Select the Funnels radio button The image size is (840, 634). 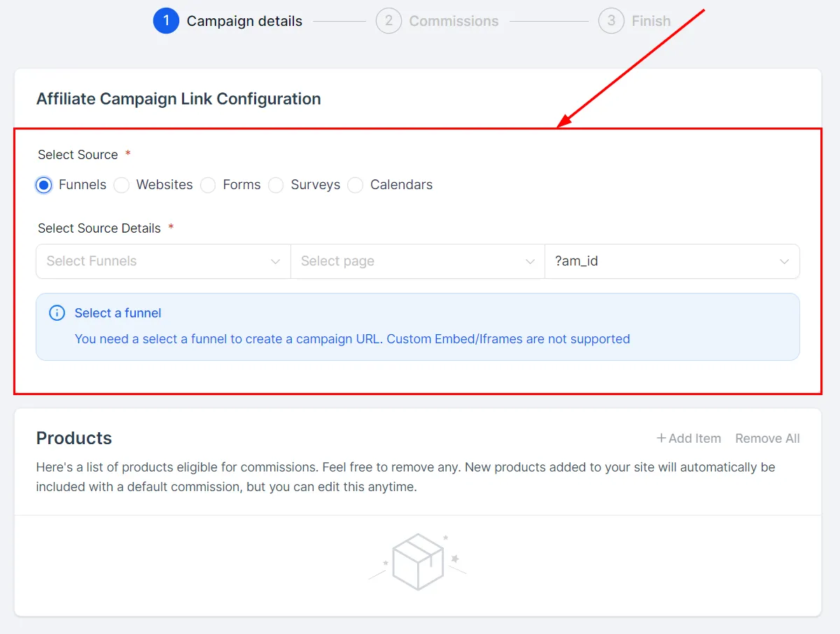(x=44, y=185)
